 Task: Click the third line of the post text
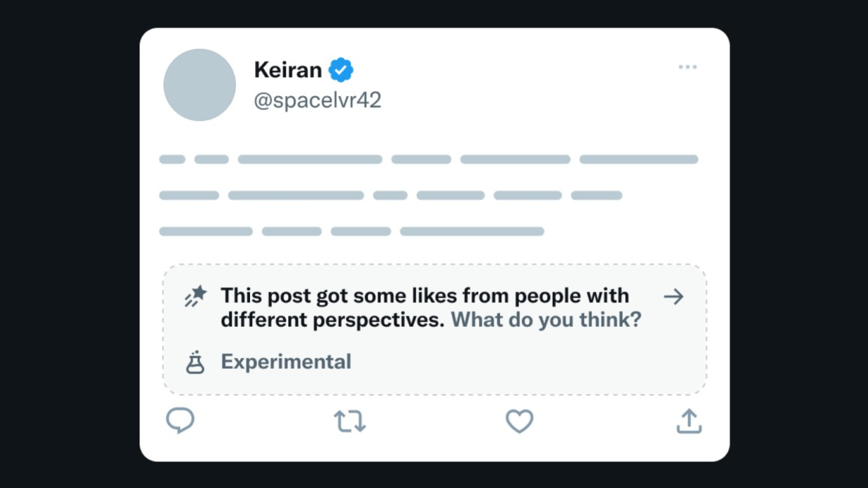click(x=351, y=231)
